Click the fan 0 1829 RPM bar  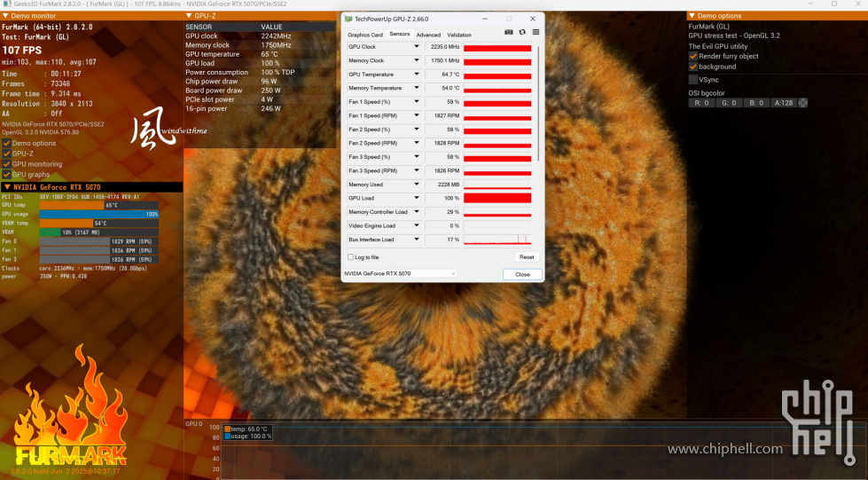pyautogui.click(x=99, y=241)
